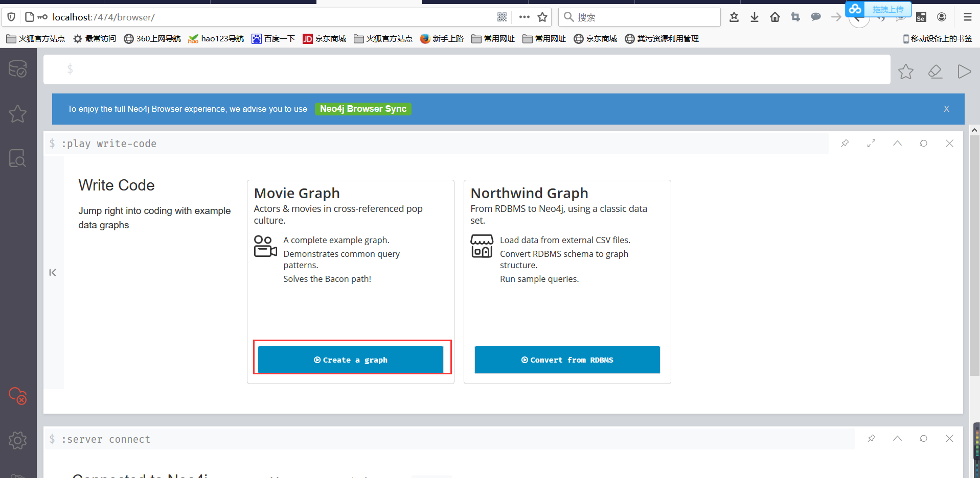Open the chat bubble toolbar icon
Viewport: 980px width, 478px height.
click(x=816, y=17)
